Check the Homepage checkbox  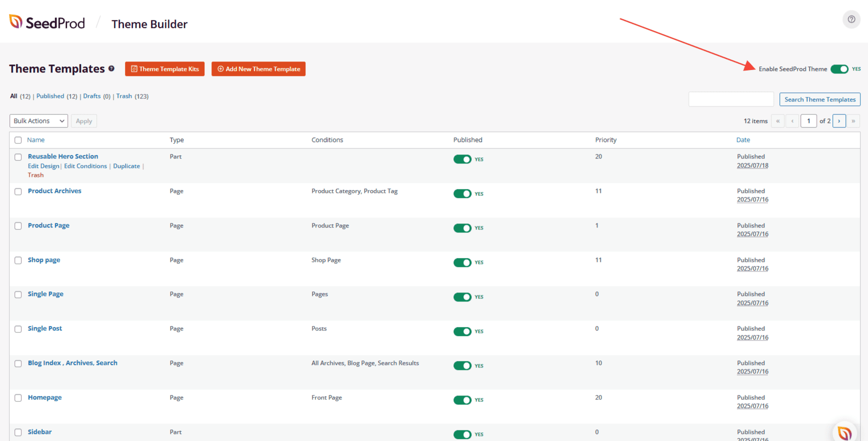tap(18, 398)
